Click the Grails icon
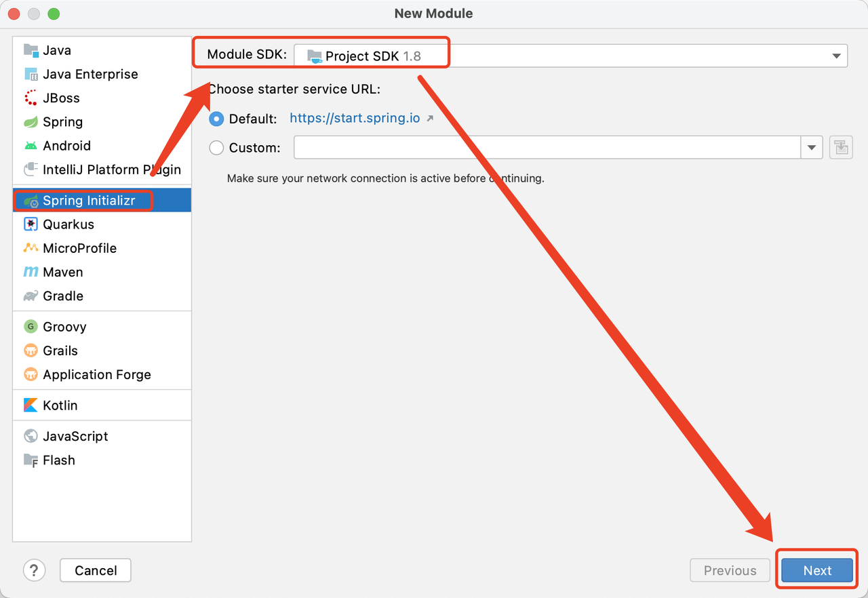 [x=31, y=351]
